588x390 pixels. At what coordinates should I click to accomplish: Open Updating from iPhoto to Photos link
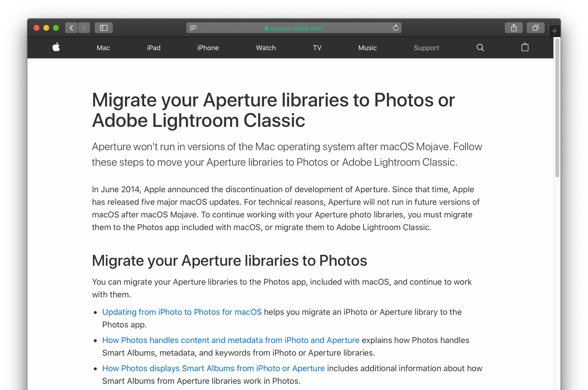(182, 312)
